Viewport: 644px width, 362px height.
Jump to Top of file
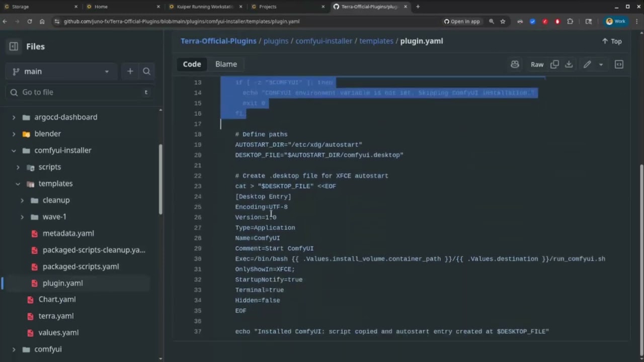(612, 41)
